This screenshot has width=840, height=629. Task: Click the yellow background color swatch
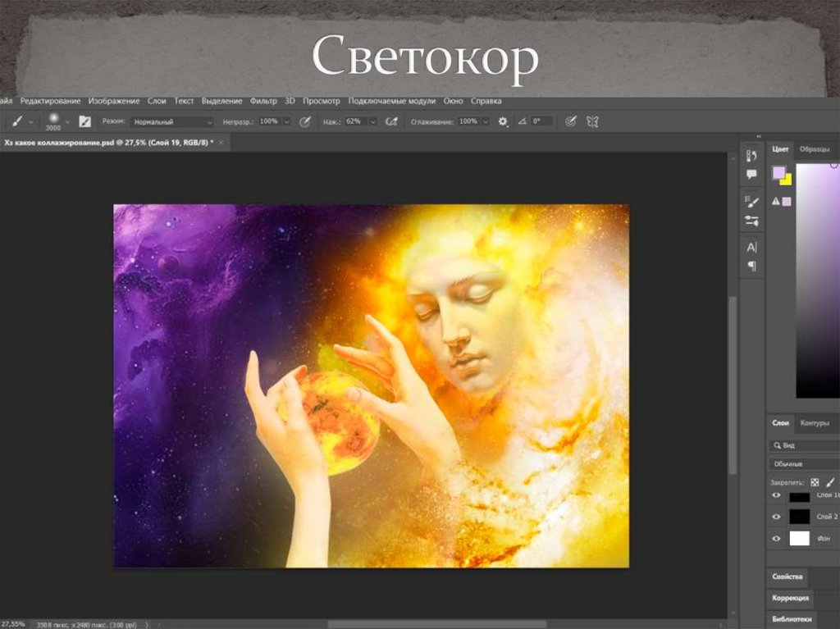point(786,181)
